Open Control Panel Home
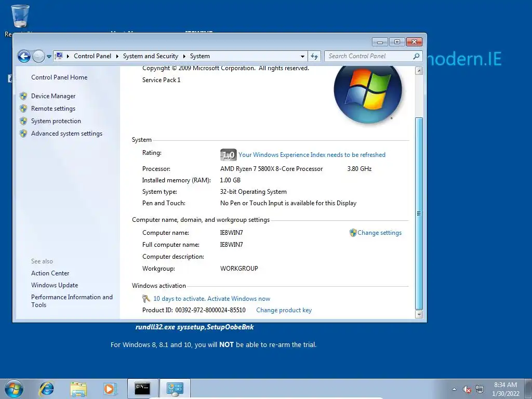The width and height of the screenshot is (532, 399). (x=59, y=77)
